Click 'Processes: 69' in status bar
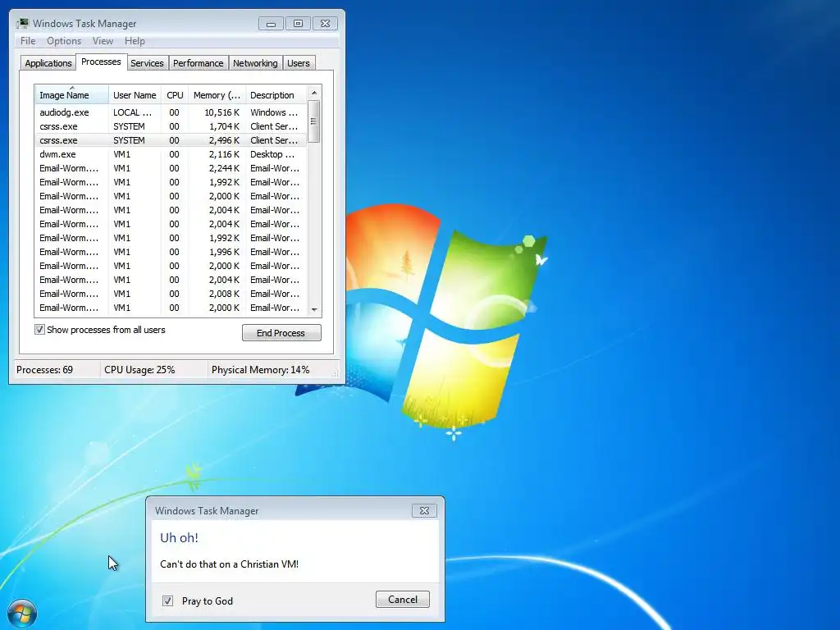 coord(44,370)
